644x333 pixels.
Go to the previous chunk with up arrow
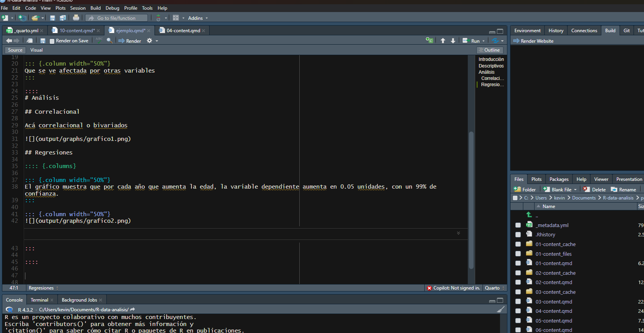[443, 41]
